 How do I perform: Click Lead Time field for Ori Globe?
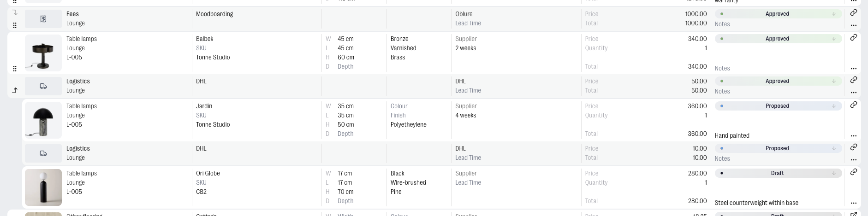[468, 182]
